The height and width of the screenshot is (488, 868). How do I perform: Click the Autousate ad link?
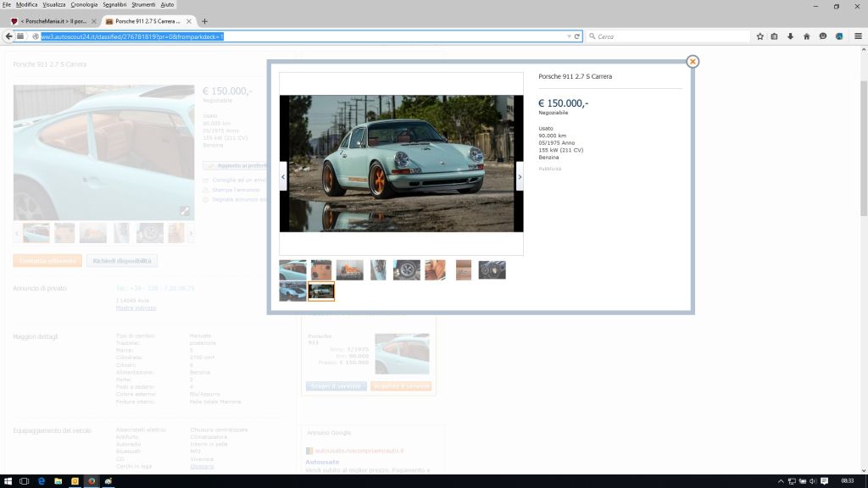[x=322, y=462]
